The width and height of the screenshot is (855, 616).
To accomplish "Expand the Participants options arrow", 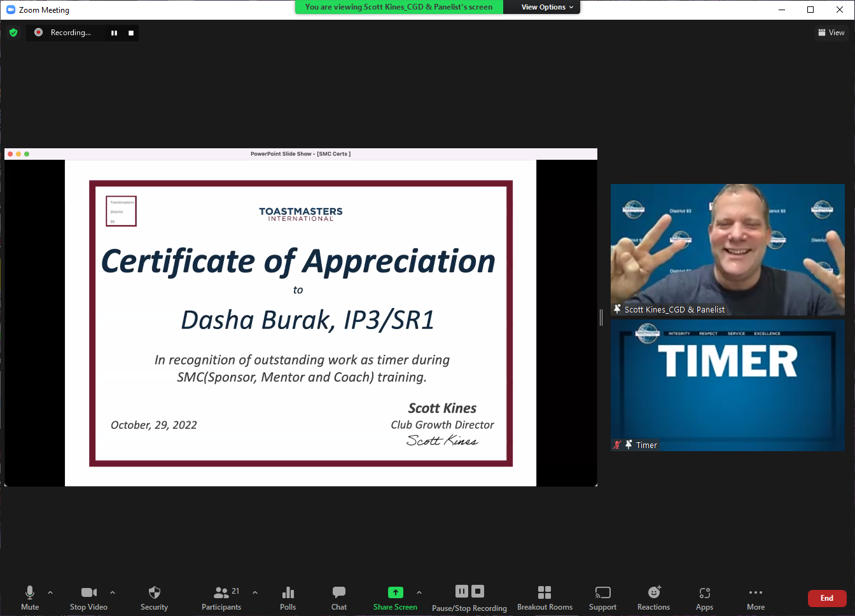I will [255, 592].
